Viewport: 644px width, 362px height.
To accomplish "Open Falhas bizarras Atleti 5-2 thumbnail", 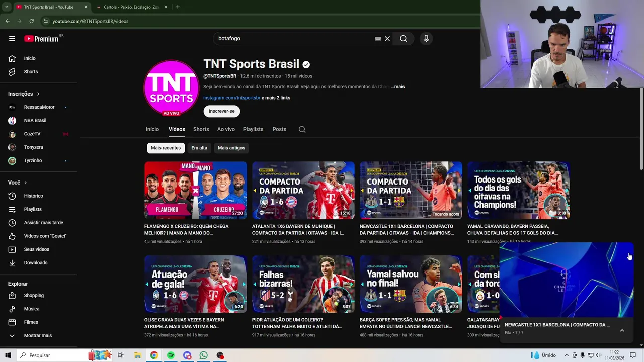I will point(303,284).
